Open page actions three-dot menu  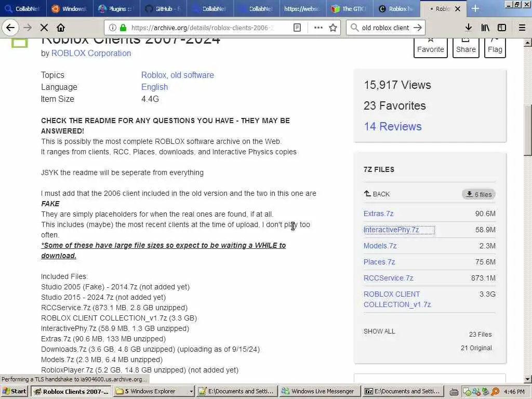(318, 28)
